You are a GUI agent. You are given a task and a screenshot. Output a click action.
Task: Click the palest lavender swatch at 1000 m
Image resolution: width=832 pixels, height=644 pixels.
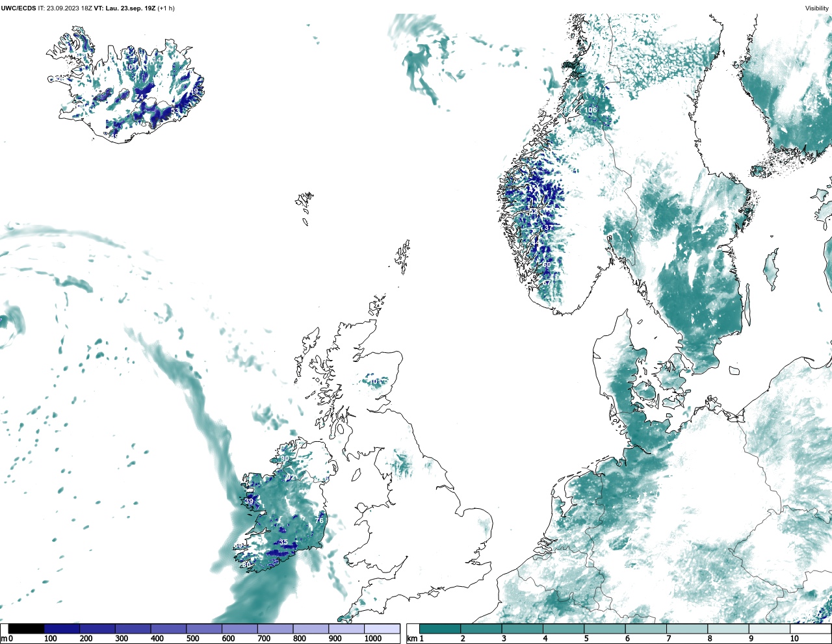click(382, 629)
